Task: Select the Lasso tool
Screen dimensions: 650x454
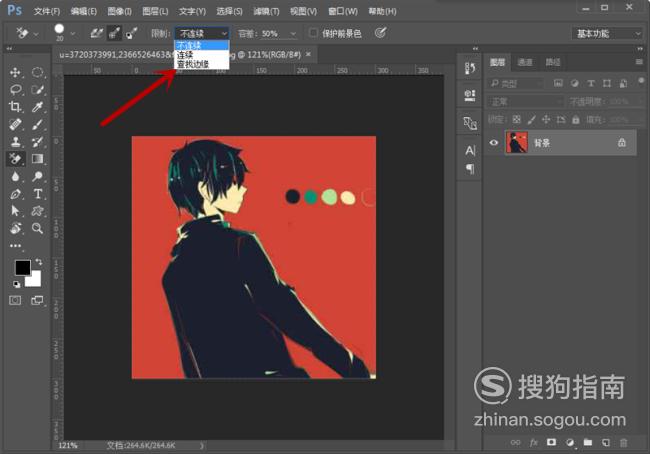Action: [x=15, y=90]
